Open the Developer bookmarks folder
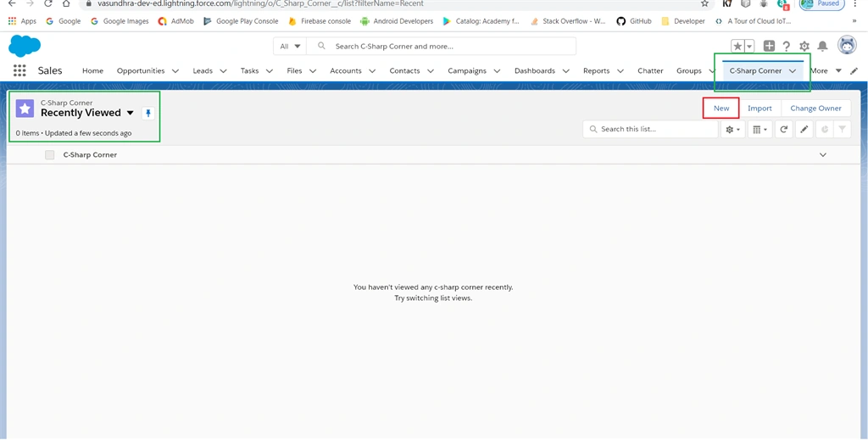 tap(683, 21)
